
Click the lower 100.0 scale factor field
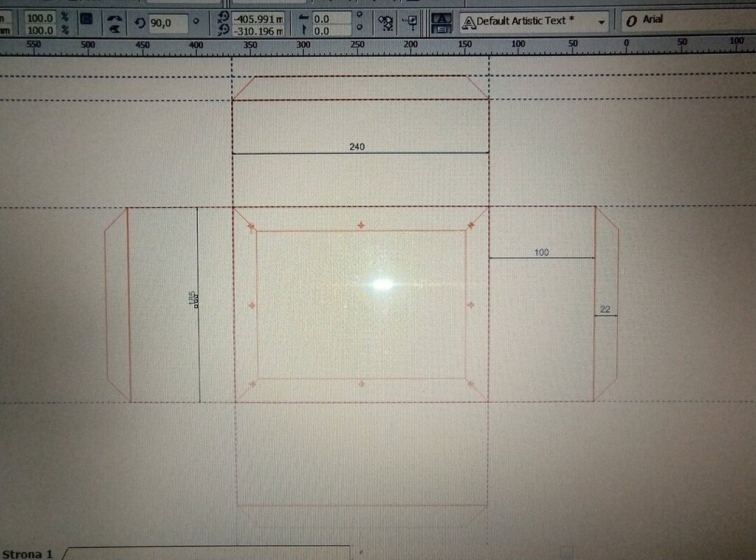point(41,30)
